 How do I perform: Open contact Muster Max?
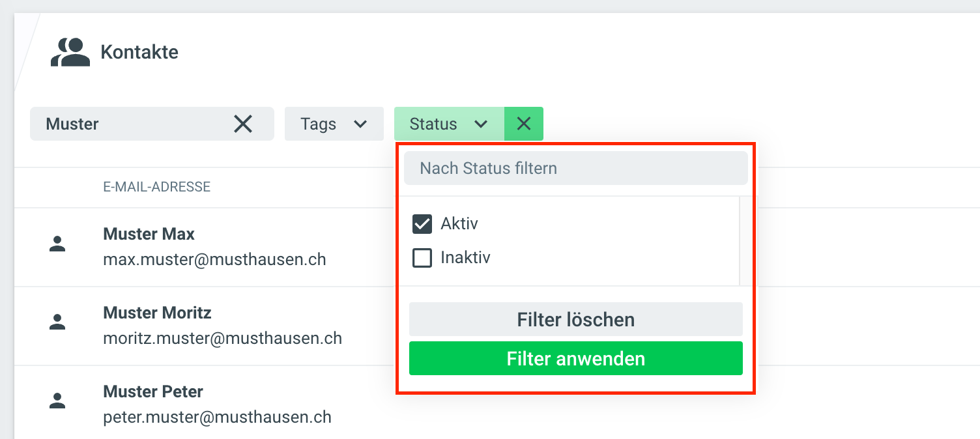click(149, 234)
